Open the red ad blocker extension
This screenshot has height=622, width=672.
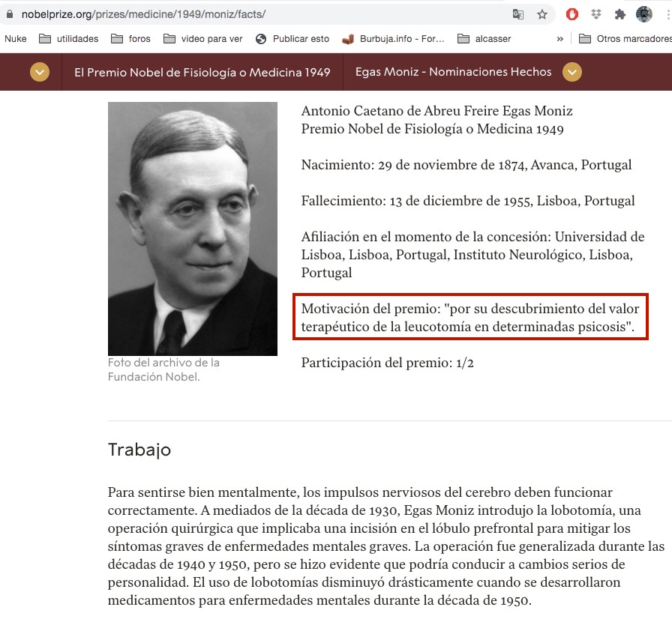tap(572, 14)
